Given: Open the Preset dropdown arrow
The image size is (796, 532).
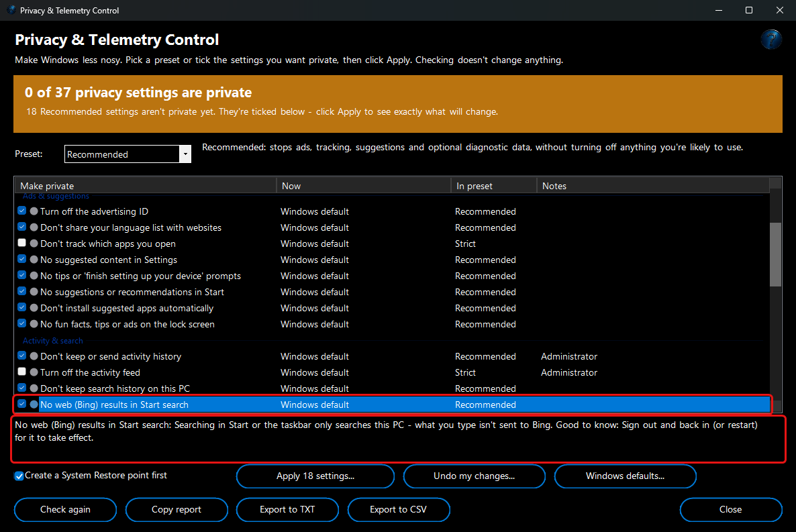Looking at the screenshot, I should tap(185, 154).
